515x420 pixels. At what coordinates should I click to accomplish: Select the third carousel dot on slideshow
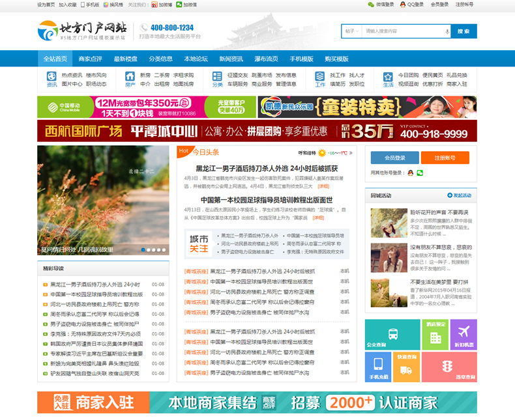[x=154, y=249]
